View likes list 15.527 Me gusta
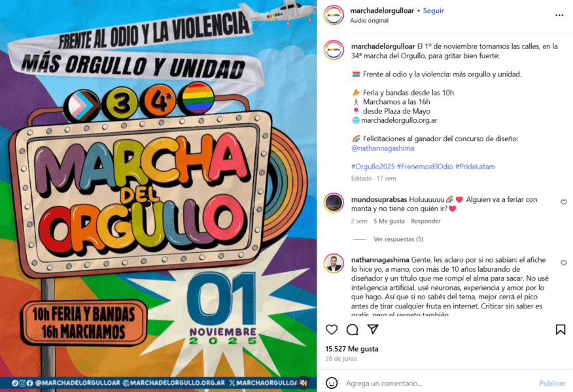This screenshot has width=573, height=392. (352, 349)
